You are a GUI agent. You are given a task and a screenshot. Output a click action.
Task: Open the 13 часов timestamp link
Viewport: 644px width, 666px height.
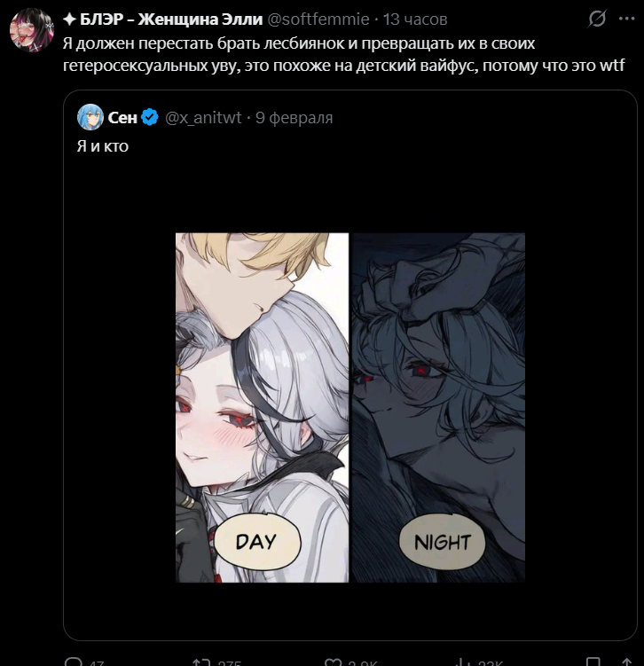coord(415,20)
